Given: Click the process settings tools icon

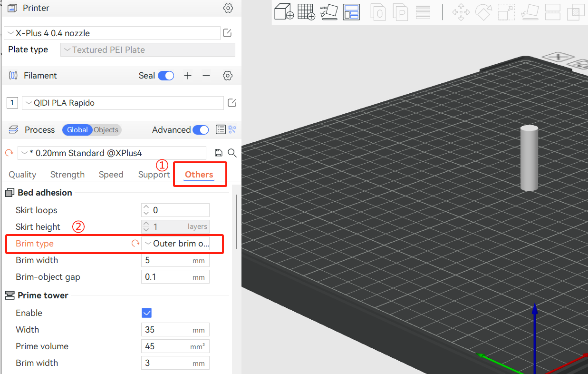Looking at the screenshot, I should click(232, 129).
